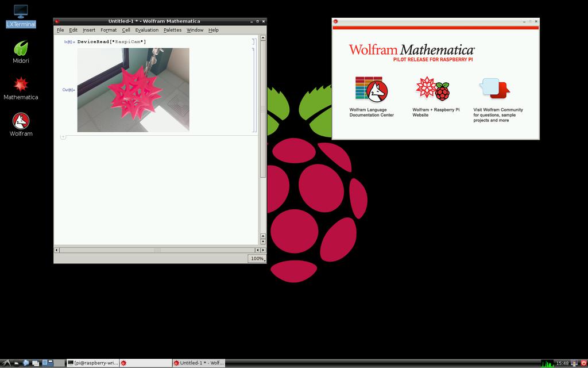Launch the Midori browser icon
This screenshot has width=588, height=368.
[x=21, y=48]
